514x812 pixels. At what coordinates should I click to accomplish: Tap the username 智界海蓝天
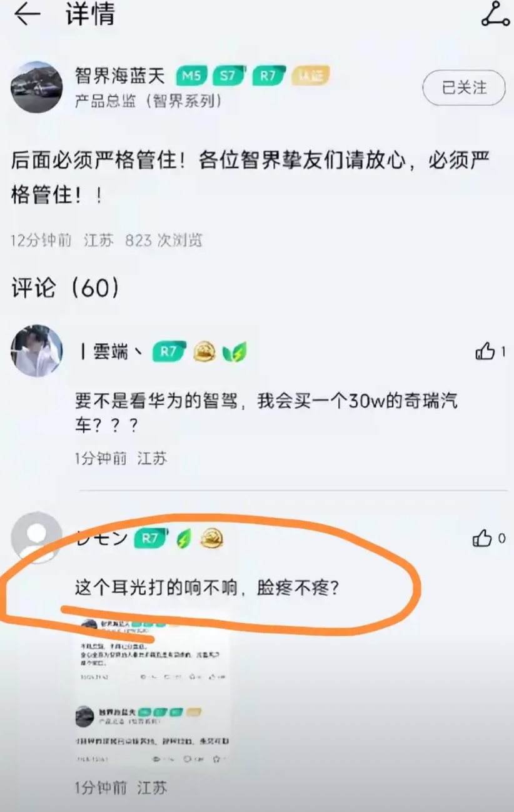(x=120, y=76)
